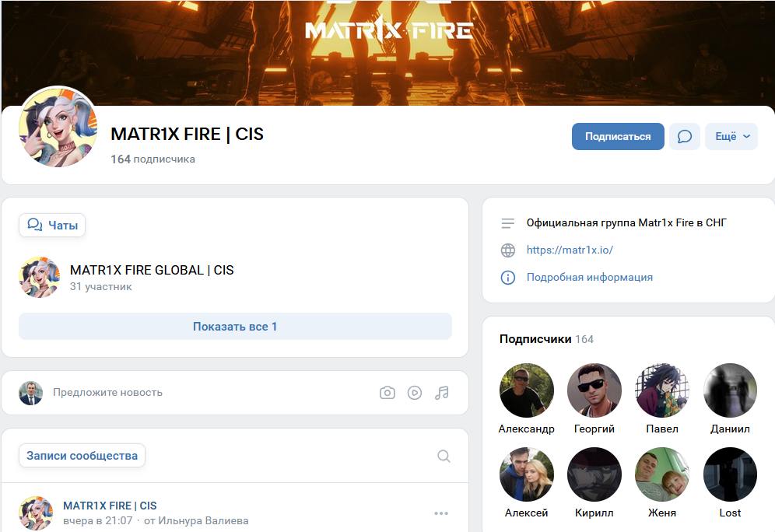Click the от Ильнура Валиева author text
Viewport: 775px width, 532px height.
coord(196,520)
